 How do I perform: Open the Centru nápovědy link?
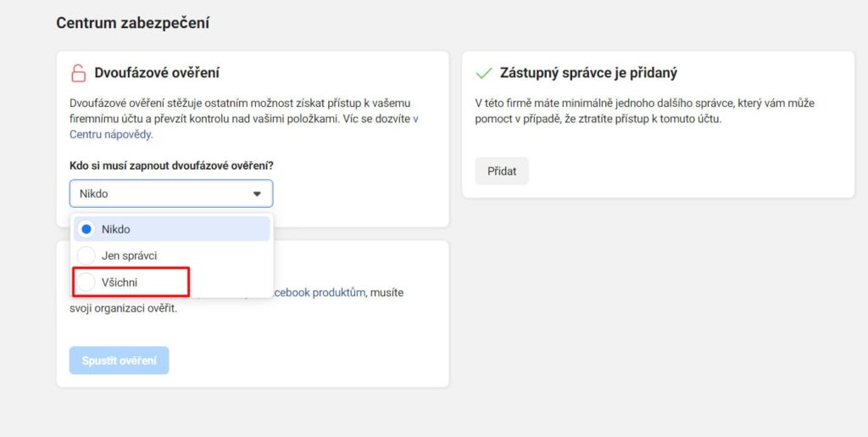point(111,134)
